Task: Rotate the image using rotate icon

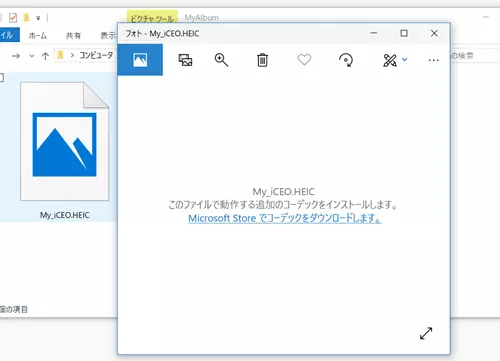Action: click(x=346, y=60)
